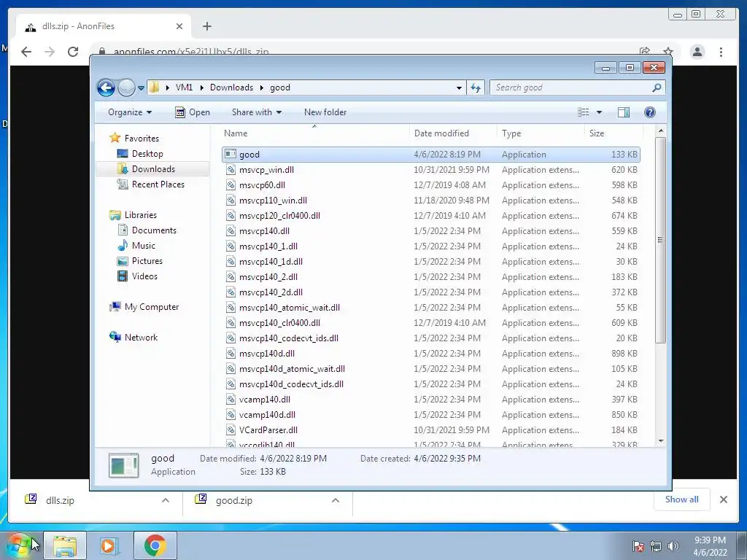Sort by Type column

[x=541, y=133]
